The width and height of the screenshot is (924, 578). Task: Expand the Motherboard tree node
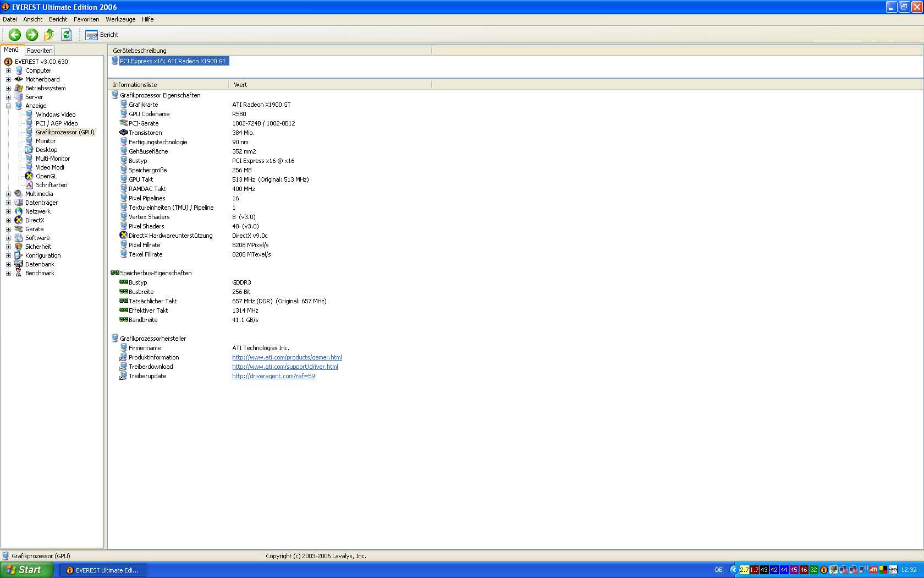click(x=8, y=79)
